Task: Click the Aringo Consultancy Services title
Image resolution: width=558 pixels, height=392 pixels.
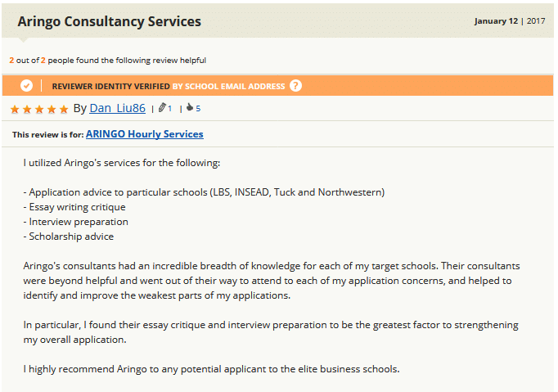Action: pyautogui.click(x=110, y=21)
